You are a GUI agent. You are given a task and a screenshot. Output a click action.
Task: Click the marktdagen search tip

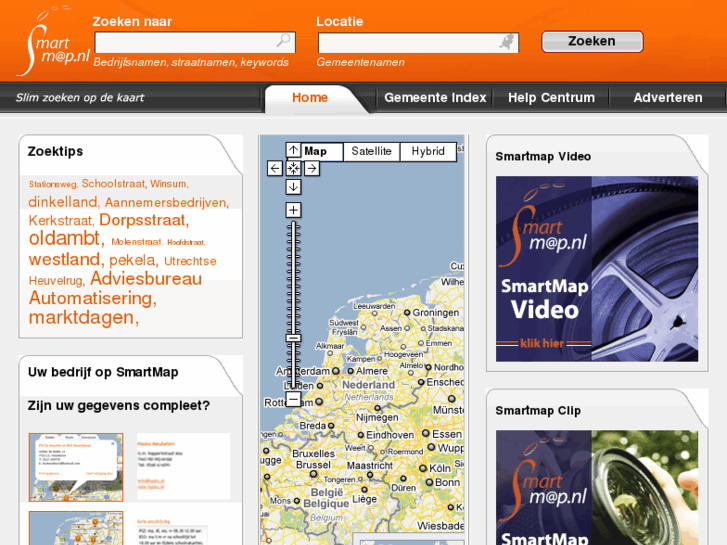(83, 318)
